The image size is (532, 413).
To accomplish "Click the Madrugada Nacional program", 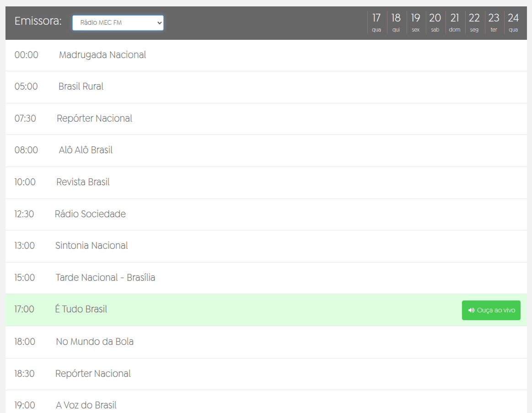I will coord(102,55).
